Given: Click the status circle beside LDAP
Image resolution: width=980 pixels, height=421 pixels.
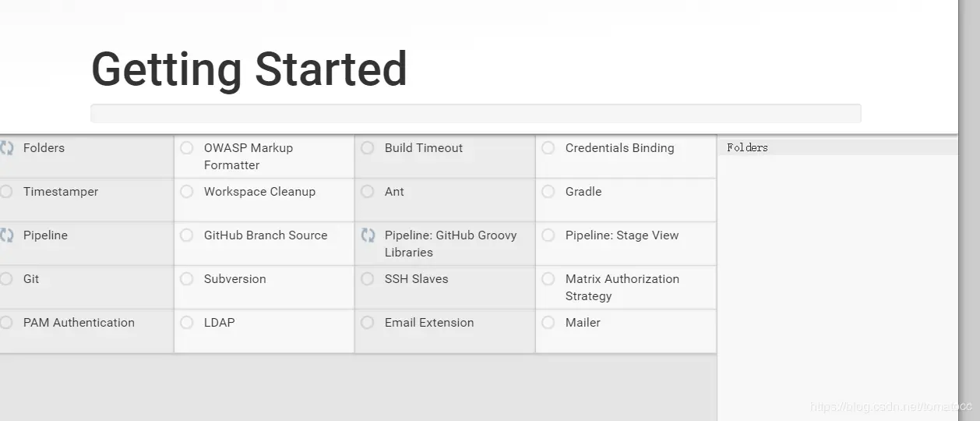Looking at the screenshot, I should [x=187, y=323].
